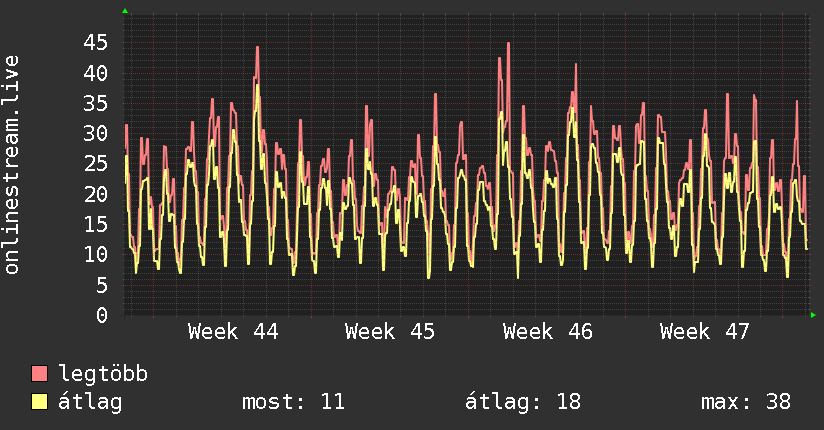824x430 pixels.
Task: Click the 20 tick label on y-axis
Action: point(96,194)
